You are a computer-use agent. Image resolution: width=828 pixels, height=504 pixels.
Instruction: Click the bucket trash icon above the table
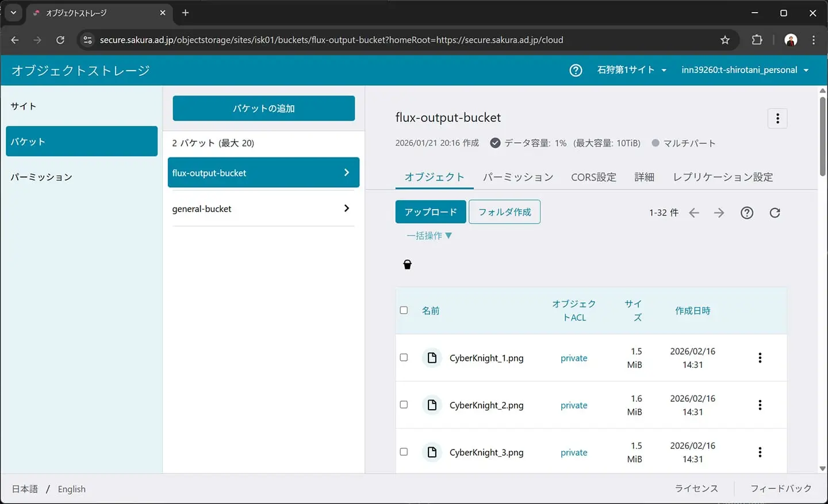point(408,264)
